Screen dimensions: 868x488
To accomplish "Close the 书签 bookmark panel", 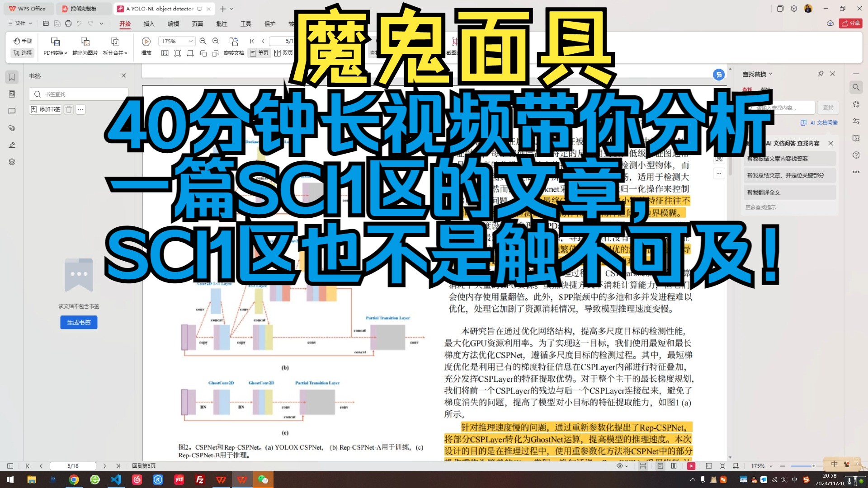I will click(x=123, y=75).
